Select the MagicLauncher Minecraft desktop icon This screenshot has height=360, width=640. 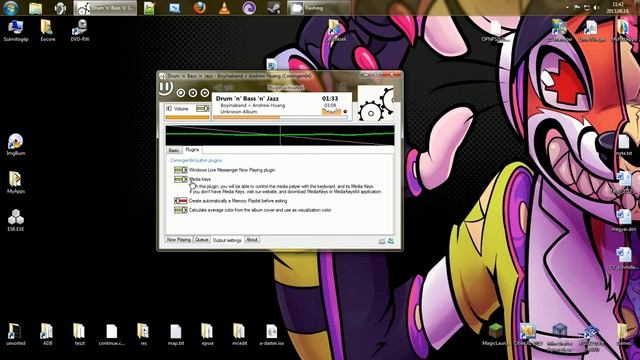click(x=496, y=334)
